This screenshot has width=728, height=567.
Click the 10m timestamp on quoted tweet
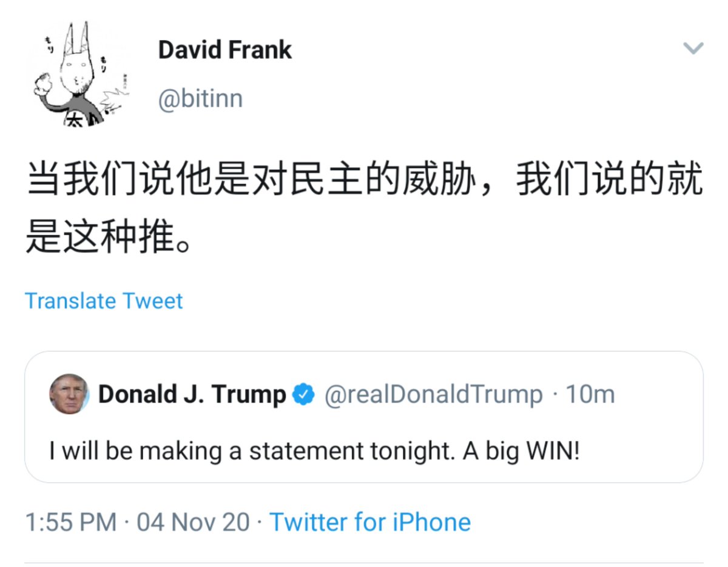(x=590, y=395)
